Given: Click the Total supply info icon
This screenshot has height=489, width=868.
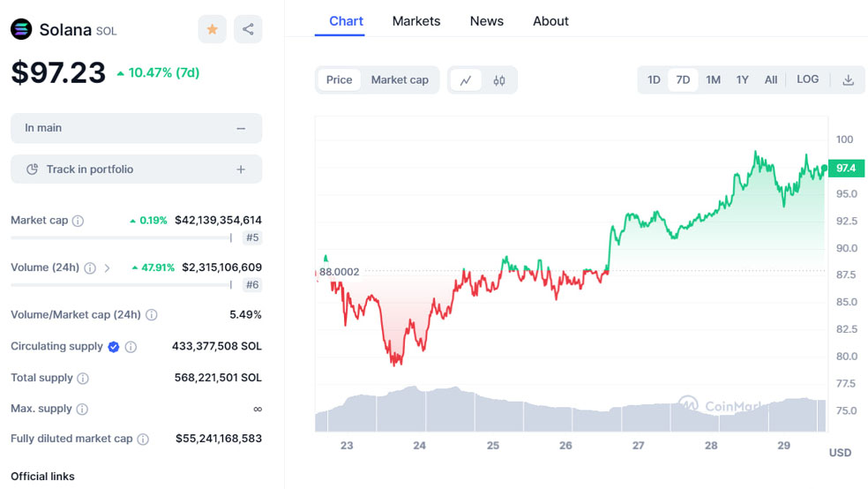Looking at the screenshot, I should pyautogui.click(x=83, y=379).
